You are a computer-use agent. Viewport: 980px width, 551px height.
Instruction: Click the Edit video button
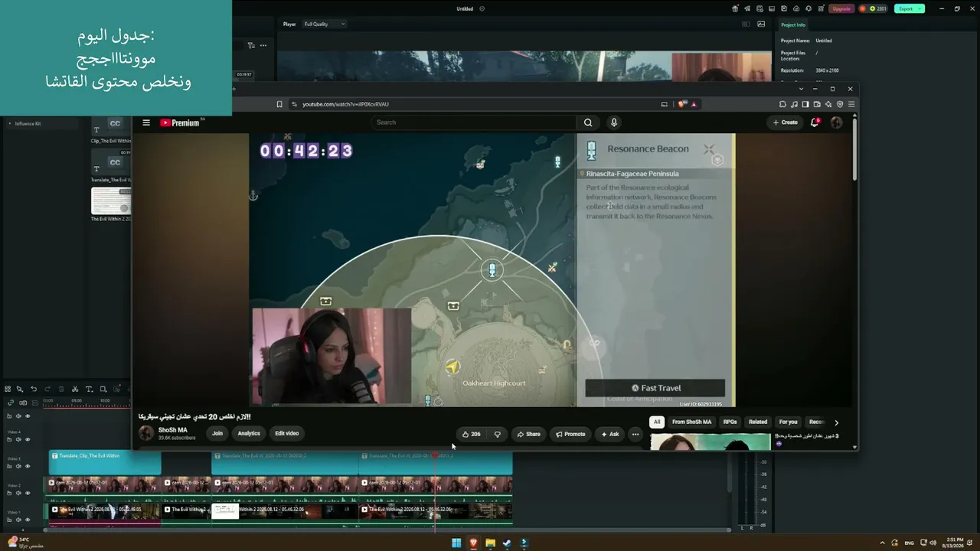click(x=287, y=433)
